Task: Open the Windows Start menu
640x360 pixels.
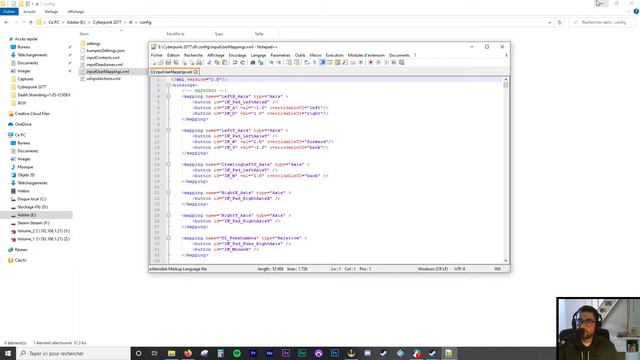Action: point(8,353)
